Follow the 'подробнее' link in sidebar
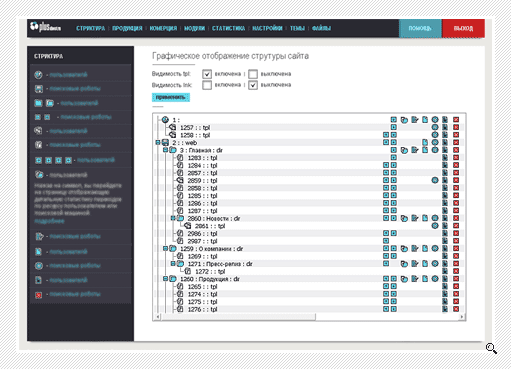The width and height of the screenshot is (511, 369). point(49,221)
